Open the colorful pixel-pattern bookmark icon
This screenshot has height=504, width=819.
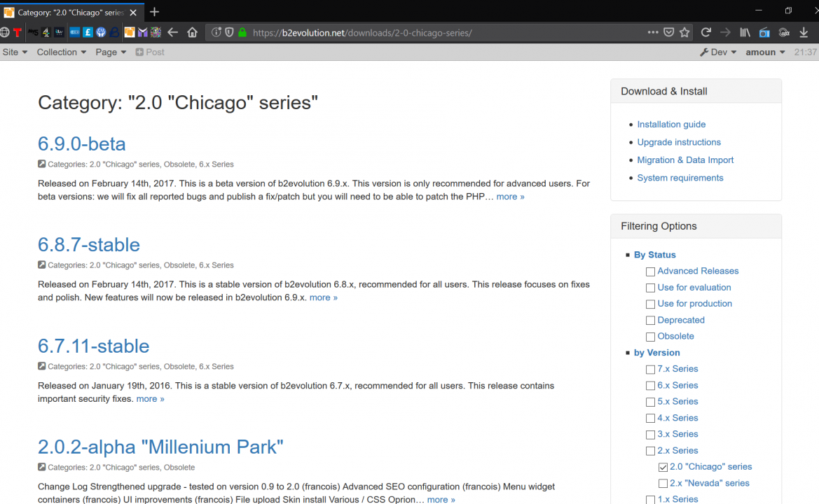pyautogui.click(x=156, y=32)
